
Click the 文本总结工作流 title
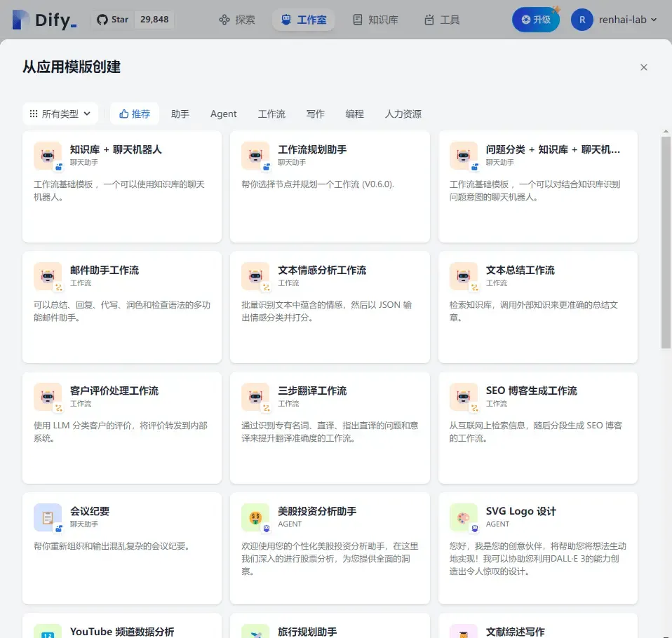click(520, 271)
